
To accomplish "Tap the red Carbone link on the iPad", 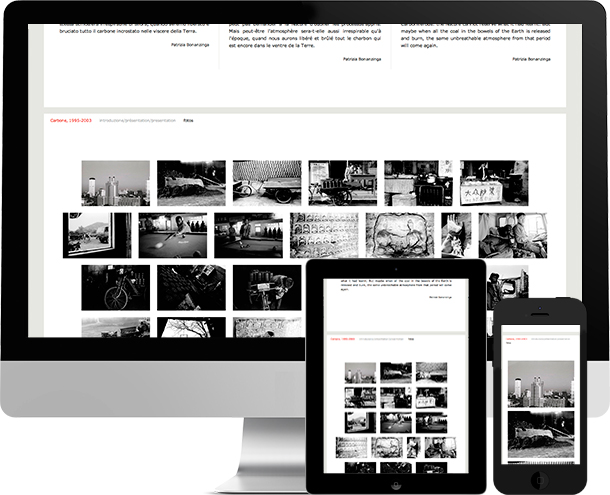I will point(343,339).
